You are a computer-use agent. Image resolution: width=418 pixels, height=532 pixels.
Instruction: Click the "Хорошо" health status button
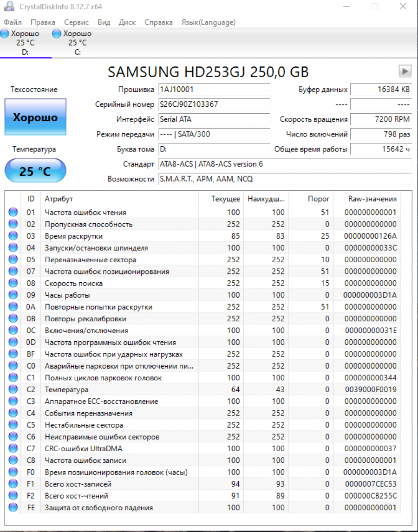[x=35, y=117]
